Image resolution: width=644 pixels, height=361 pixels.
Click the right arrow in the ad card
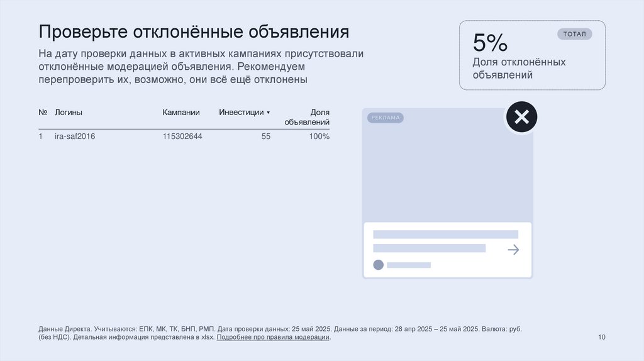click(x=513, y=250)
